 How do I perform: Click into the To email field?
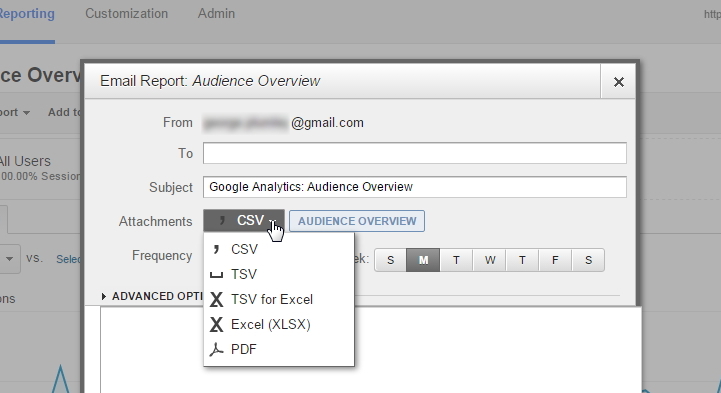415,153
